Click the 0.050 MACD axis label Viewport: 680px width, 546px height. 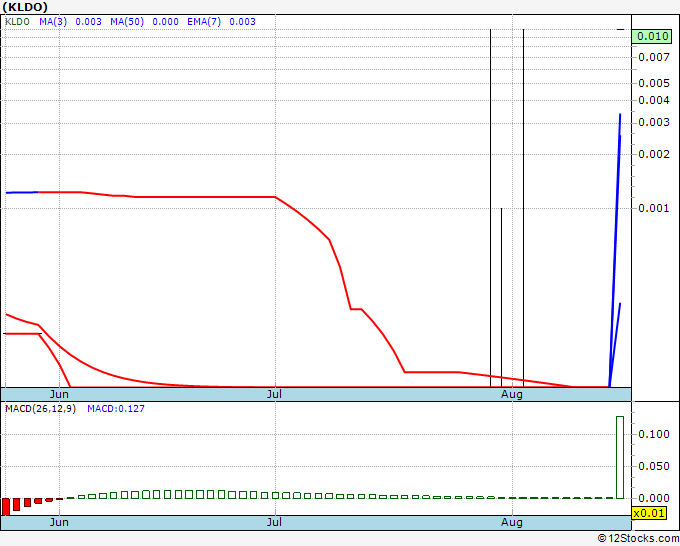click(654, 466)
